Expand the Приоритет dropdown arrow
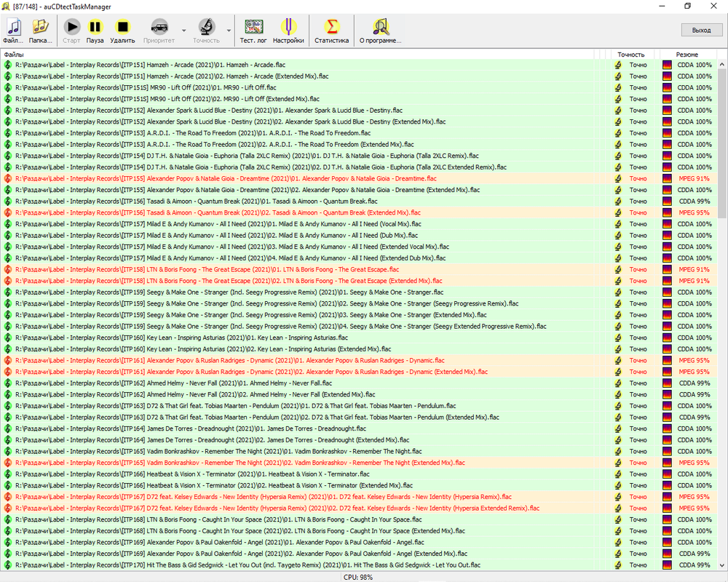Viewport: 728px width, 582px height. (184, 31)
